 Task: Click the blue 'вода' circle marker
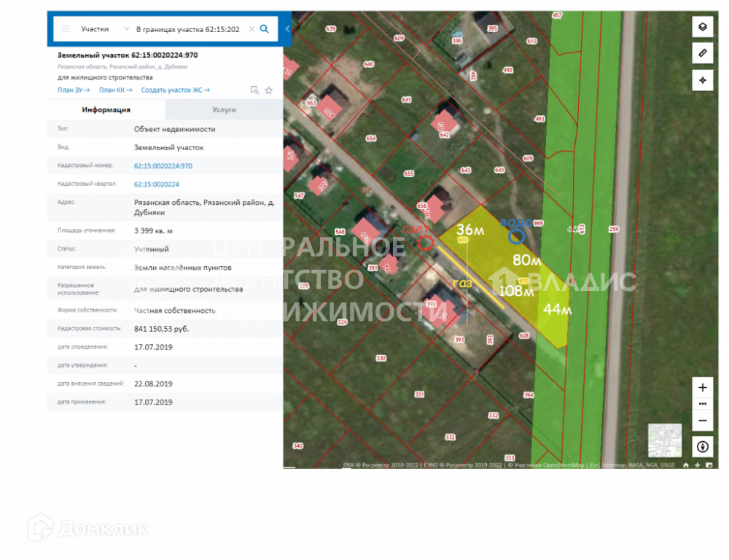click(516, 237)
